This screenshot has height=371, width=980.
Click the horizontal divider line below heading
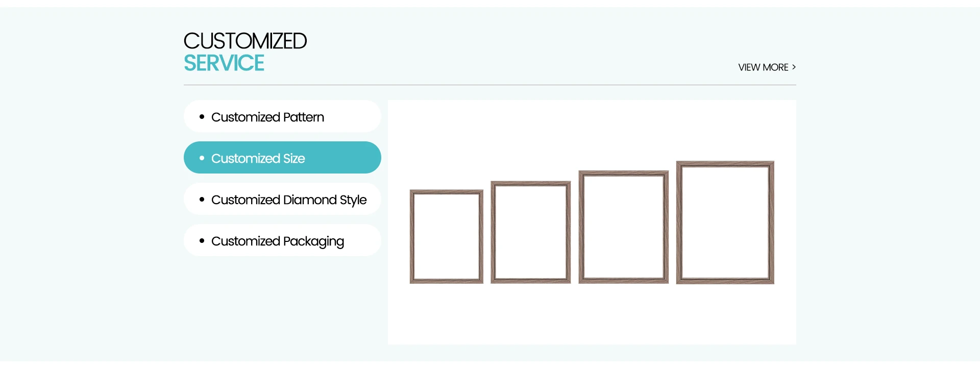click(x=490, y=85)
